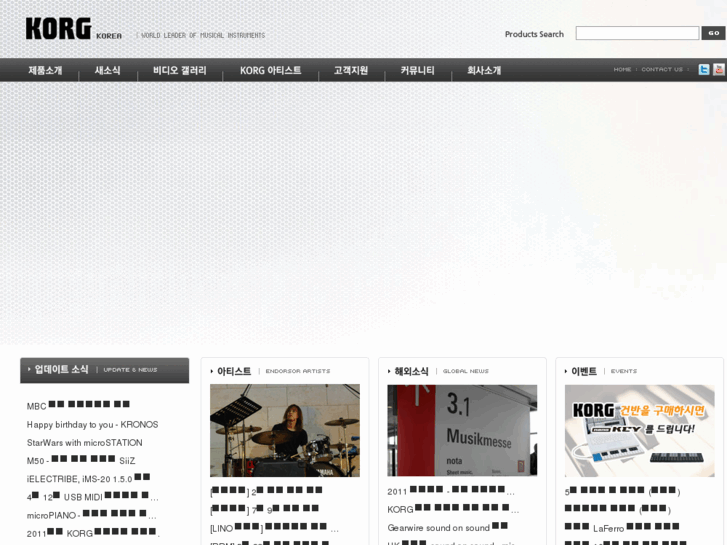Open the YouTube icon link
The height and width of the screenshot is (545, 727).
tap(719, 70)
